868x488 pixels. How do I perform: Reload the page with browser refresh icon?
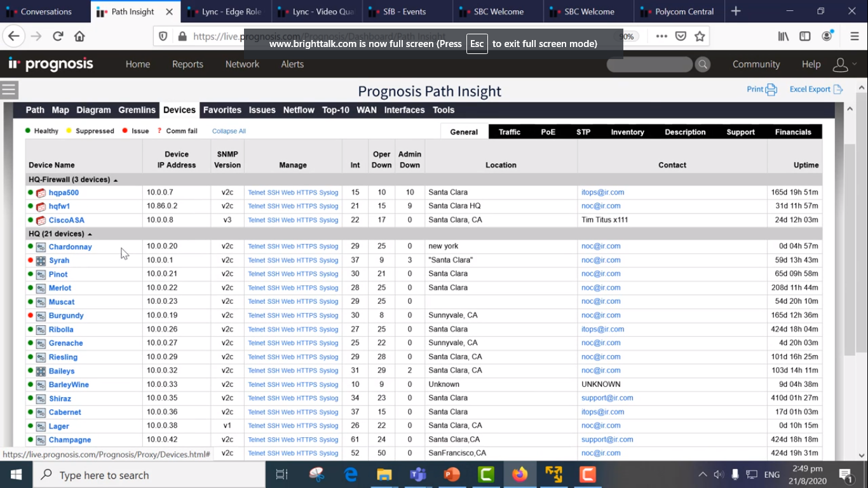pos(58,36)
